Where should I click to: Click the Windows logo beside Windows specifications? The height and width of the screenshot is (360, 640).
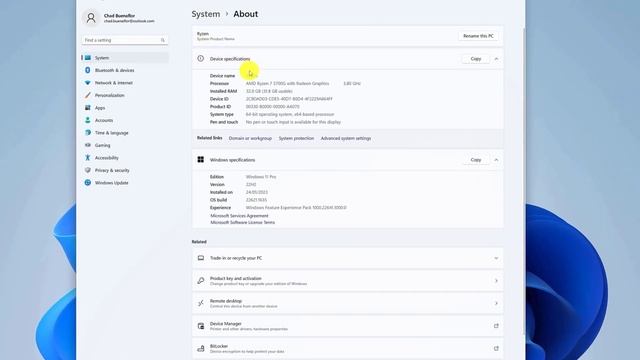(x=200, y=160)
